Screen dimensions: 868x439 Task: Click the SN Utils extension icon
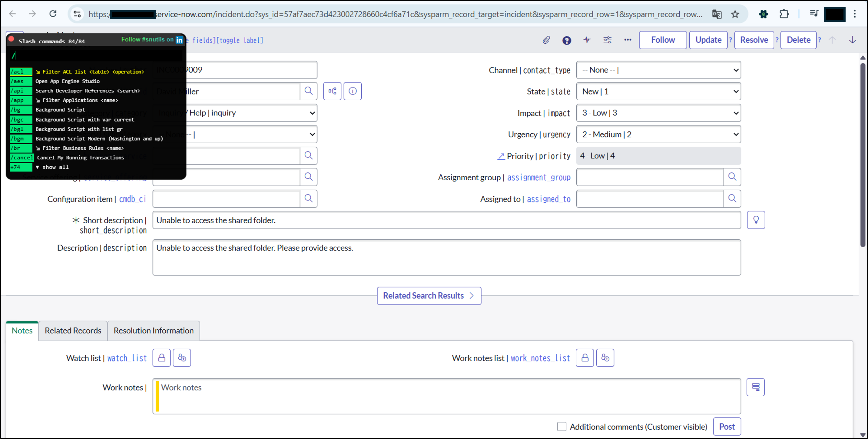click(x=764, y=14)
